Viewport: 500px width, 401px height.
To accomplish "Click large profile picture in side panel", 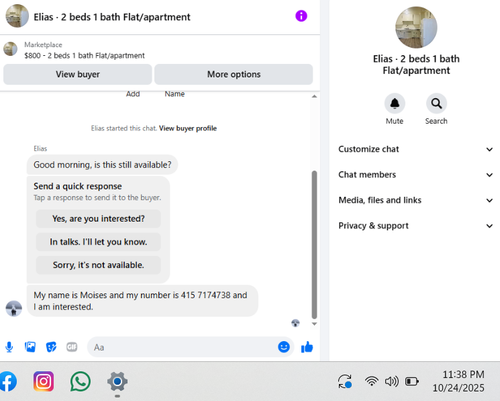I will click(416, 27).
